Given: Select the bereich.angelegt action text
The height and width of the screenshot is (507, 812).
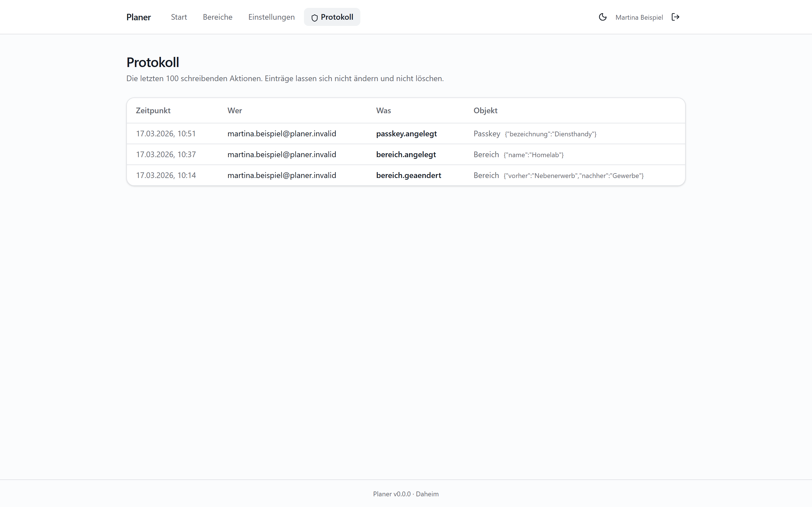Looking at the screenshot, I should pos(406,155).
